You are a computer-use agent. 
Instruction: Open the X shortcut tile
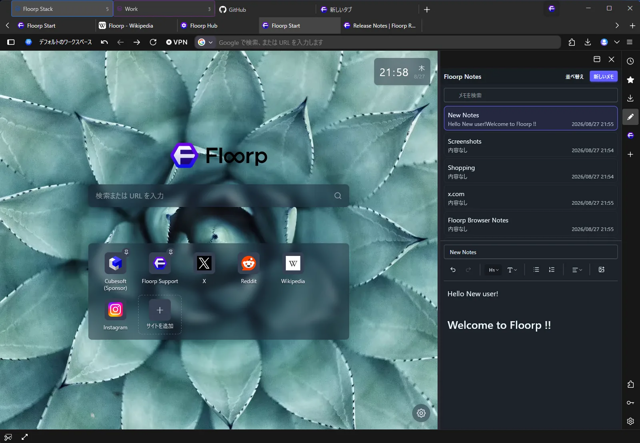(x=204, y=268)
